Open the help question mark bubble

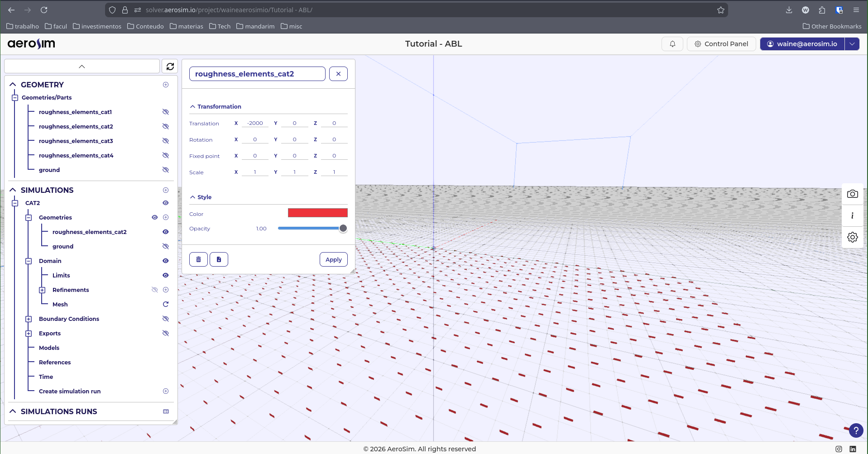click(x=856, y=430)
